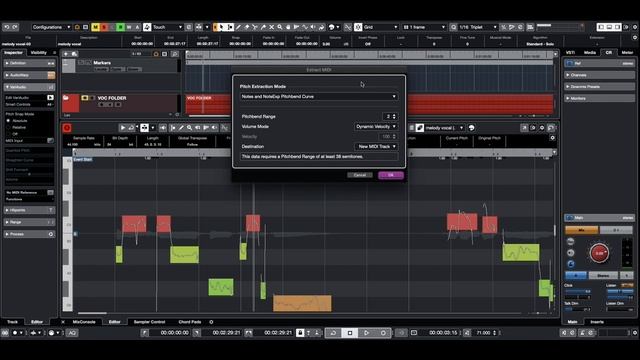Select the Object Selection arrow tool

click(x=222, y=27)
